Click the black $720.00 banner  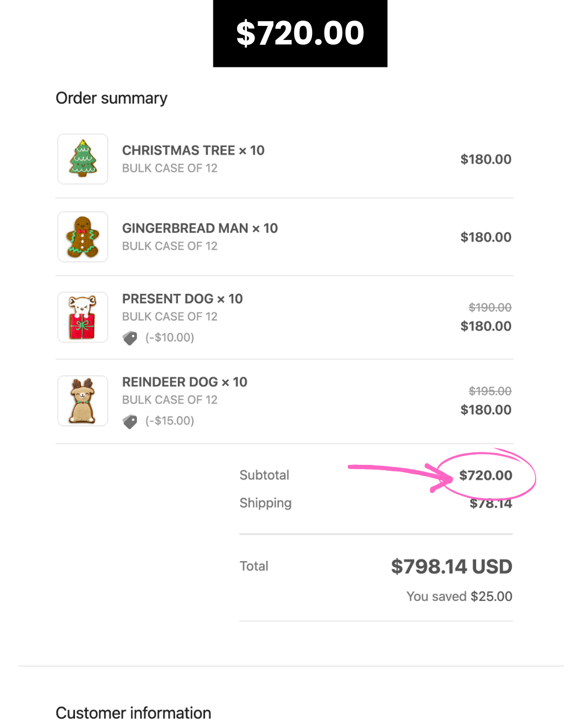(300, 33)
